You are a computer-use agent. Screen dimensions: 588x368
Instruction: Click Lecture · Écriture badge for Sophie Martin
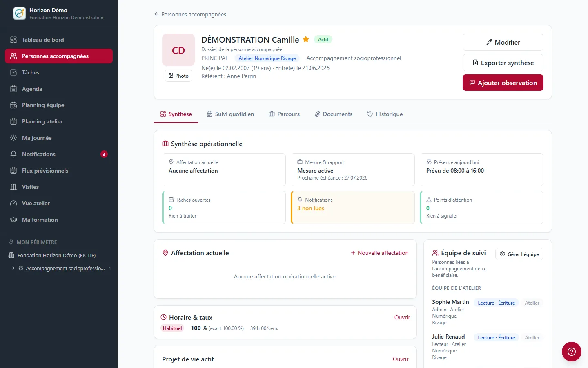tap(497, 303)
